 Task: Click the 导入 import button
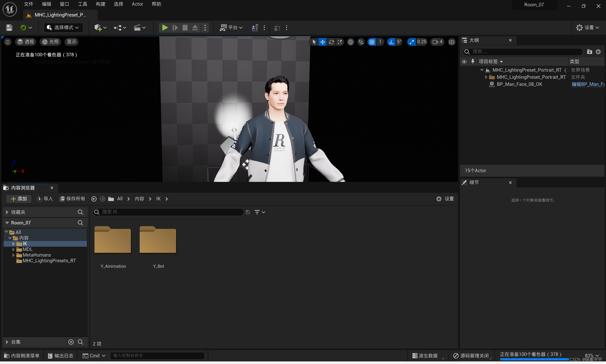(45, 199)
